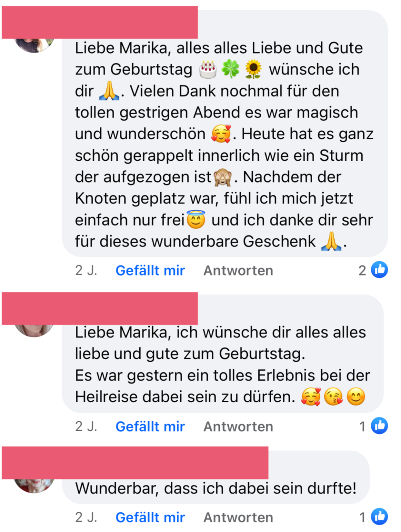Viewport: 401px width, 532px height.
Task: Click the sunflower emoji in first comment
Action: (253, 69)
